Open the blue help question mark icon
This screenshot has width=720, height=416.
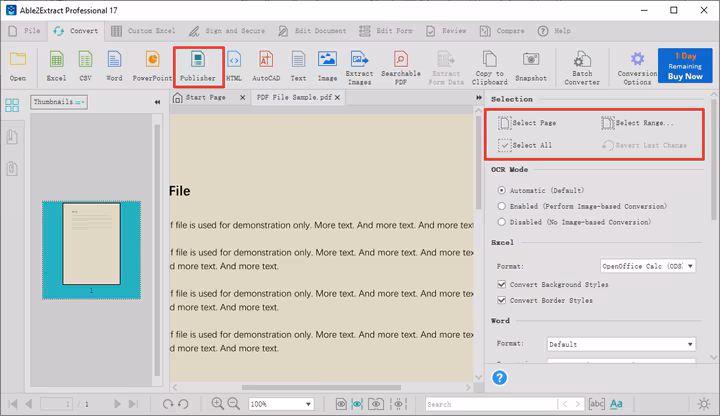500,378
